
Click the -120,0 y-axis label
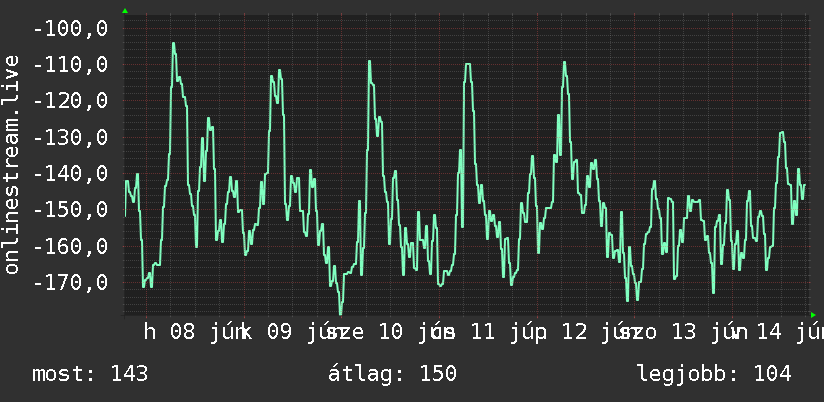(x=70, y=101)
